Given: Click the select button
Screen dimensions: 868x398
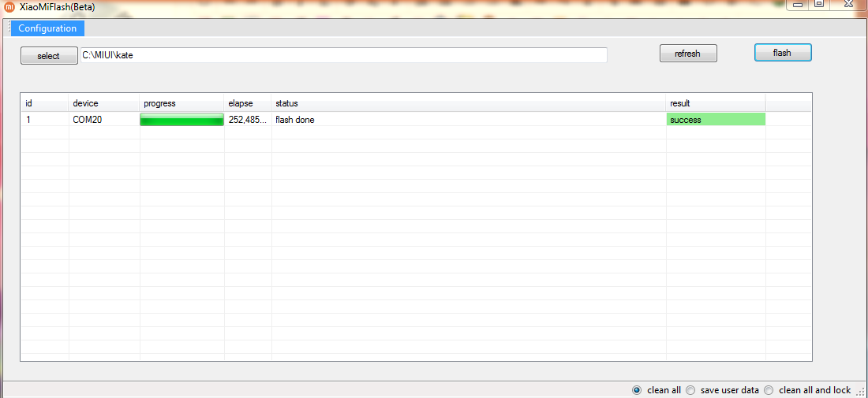Looking at the screenshot, I should pyautogui.click(x=49, y=56).
